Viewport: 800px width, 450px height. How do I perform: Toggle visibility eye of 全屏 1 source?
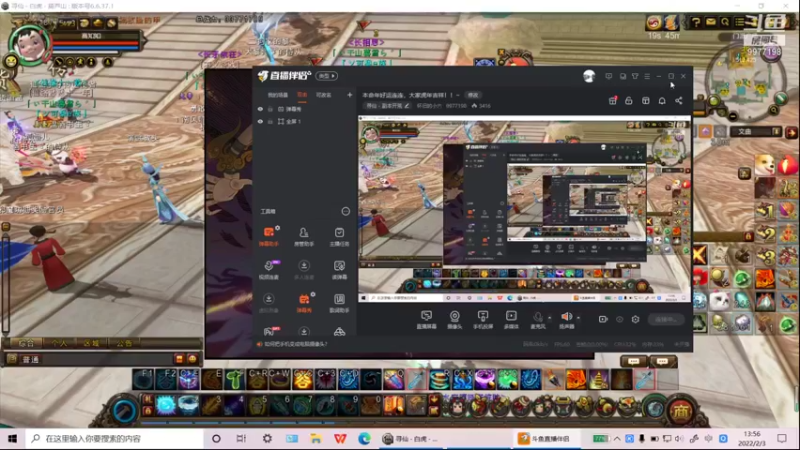pos(260,121)
